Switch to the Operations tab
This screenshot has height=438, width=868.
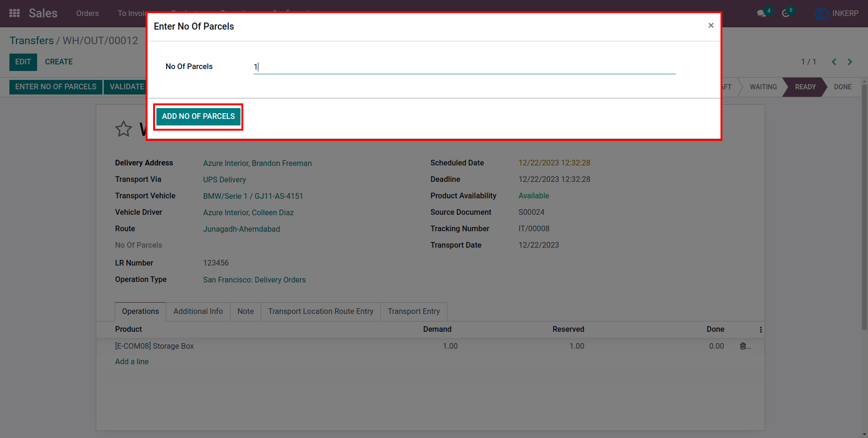point(140,312)
